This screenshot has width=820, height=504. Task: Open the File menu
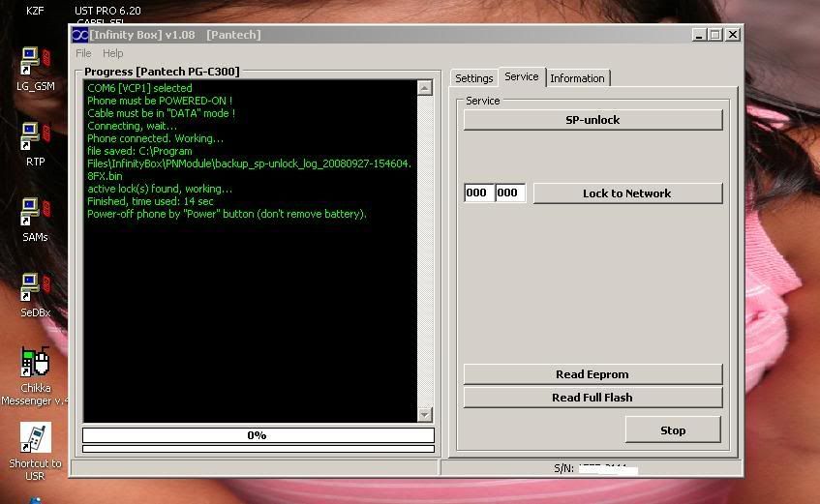click(x=83, y=53)
